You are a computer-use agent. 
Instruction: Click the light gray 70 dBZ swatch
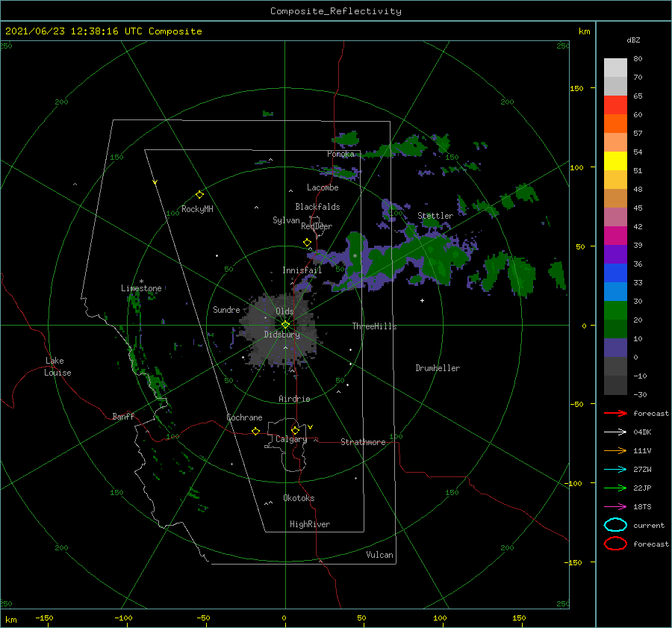615,86
